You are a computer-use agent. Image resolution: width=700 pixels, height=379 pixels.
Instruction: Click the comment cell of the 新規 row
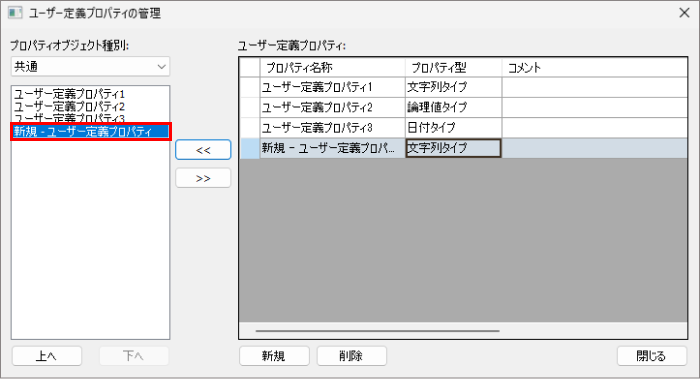[595, 148]
